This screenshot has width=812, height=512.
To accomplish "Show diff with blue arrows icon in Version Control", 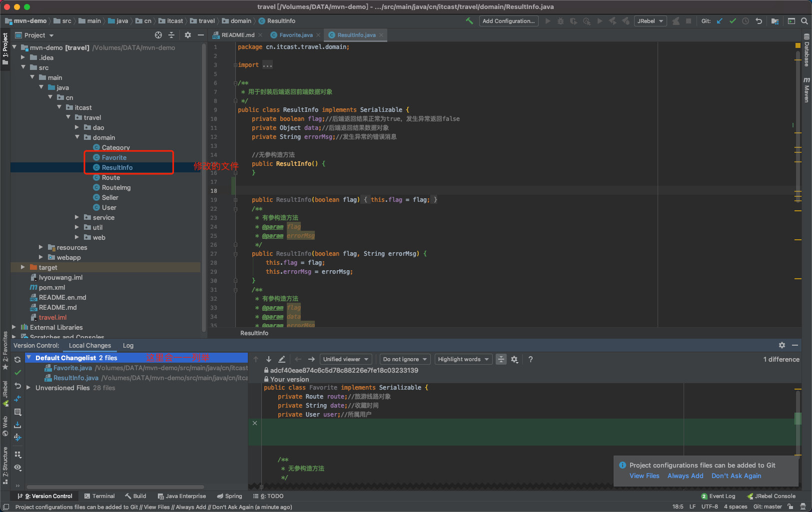I will tap(17, 399).
